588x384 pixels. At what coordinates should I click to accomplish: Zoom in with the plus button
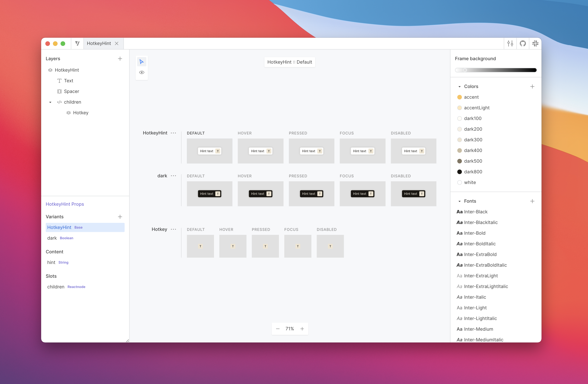coord(302,329)
